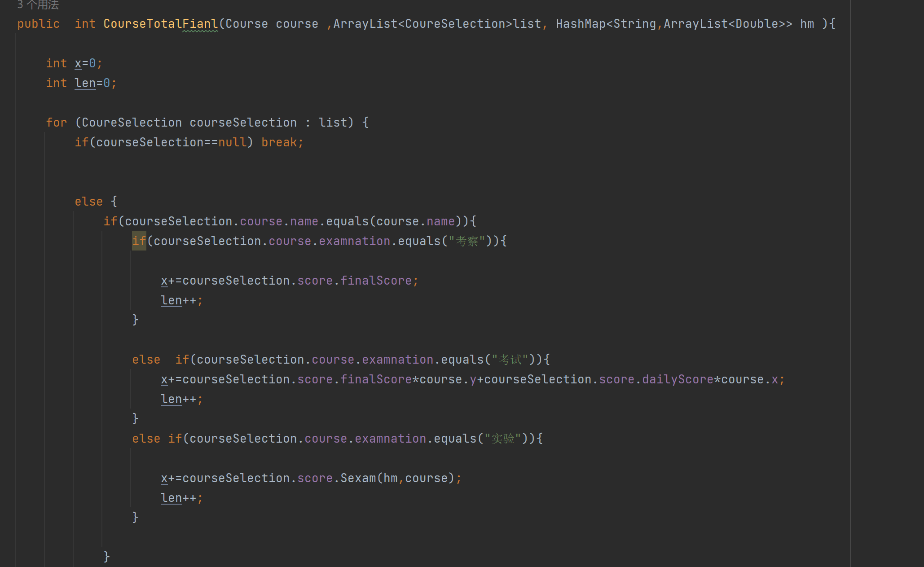Click the for keyword of the loop
Screen dimensions: 924x567
click(x=56, y=123)
